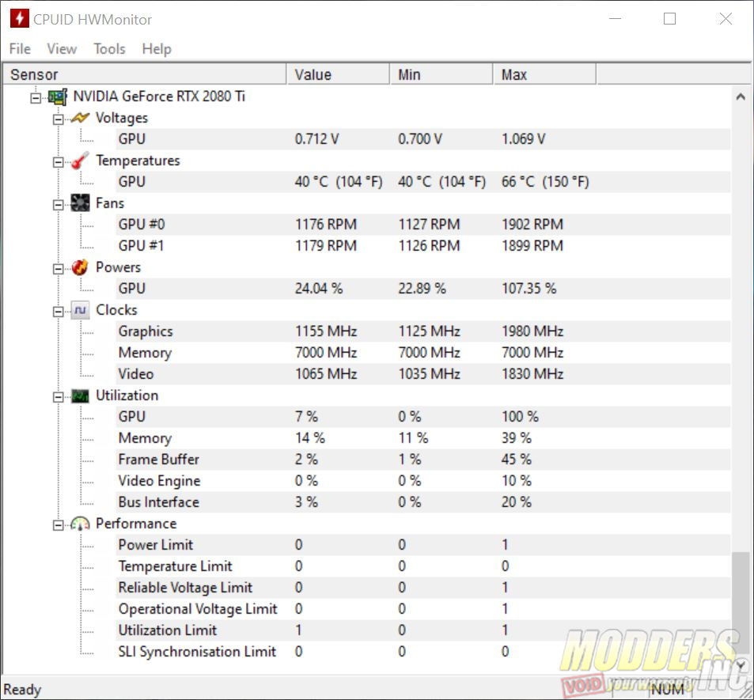Click the NVIDIA GeForce RTX 2080 Ti card icon
This screenshot has width=754, height=700.
[57, 96]
